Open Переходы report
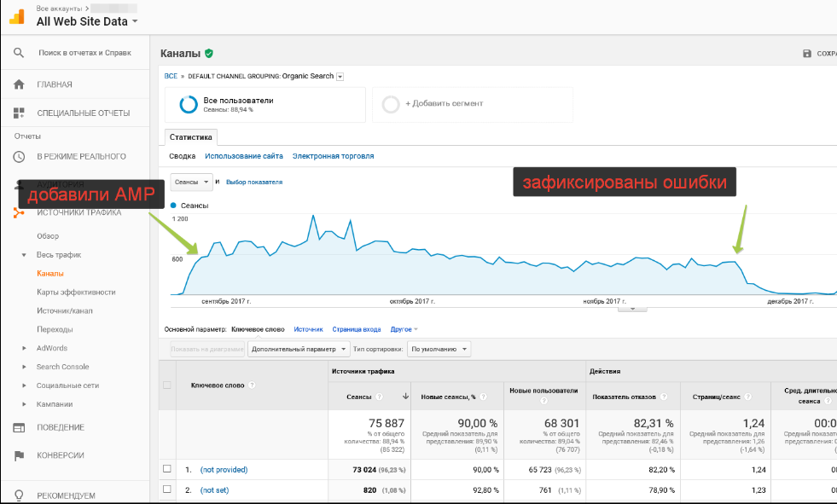 pos(55,329)
